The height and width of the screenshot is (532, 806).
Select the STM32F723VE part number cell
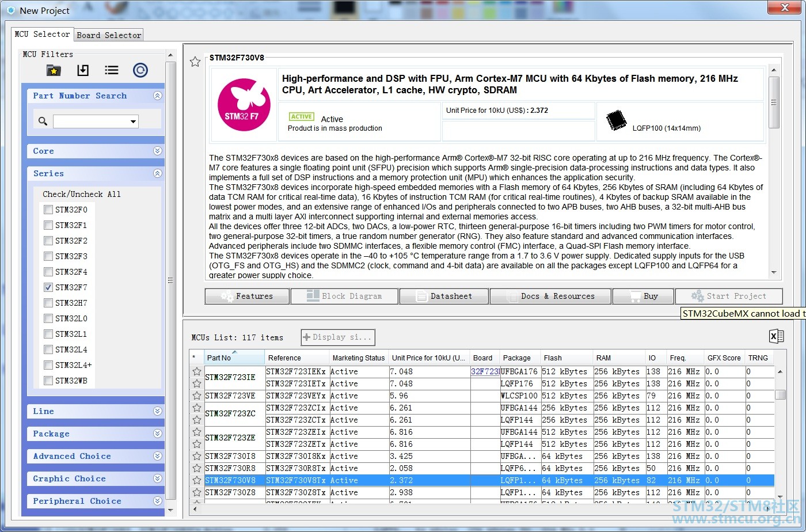tap(234, 396)
